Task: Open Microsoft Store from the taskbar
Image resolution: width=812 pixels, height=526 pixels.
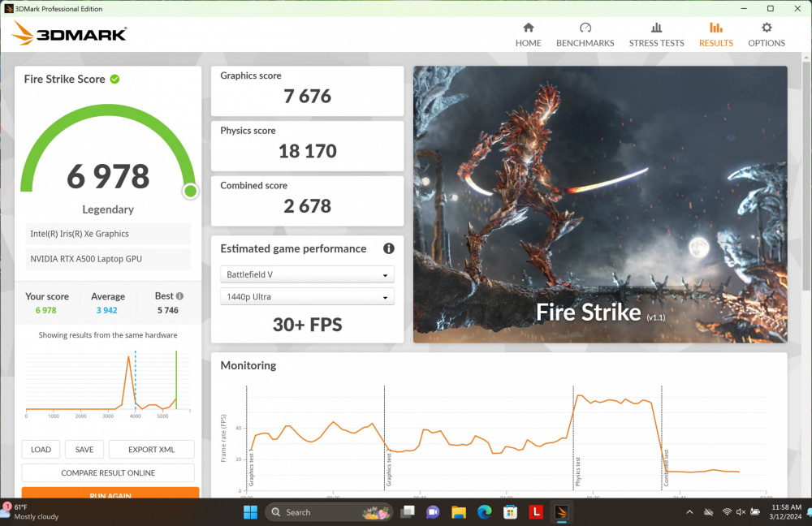Action: click(510, 512)
